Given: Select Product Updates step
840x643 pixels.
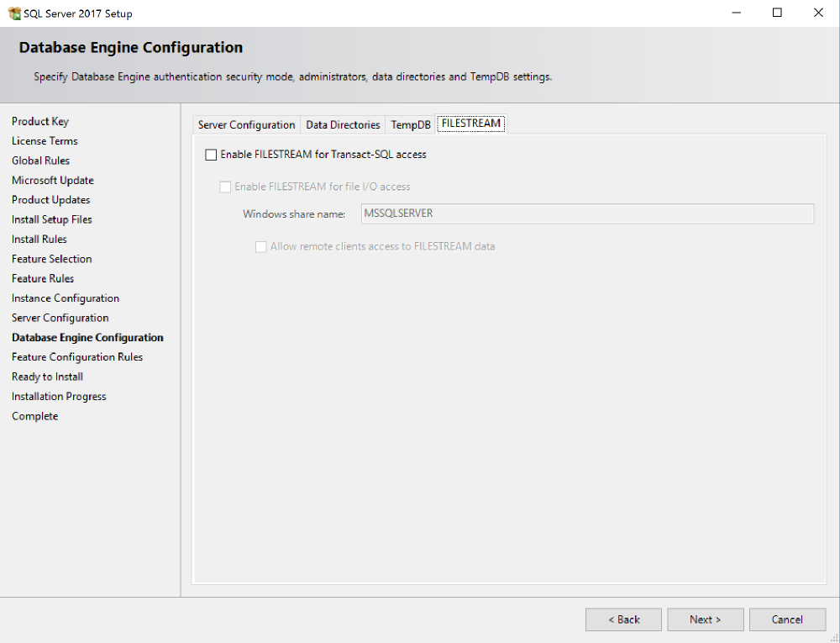Looking at the screenshot, I should pyautogui.click(x=51, y=200).
